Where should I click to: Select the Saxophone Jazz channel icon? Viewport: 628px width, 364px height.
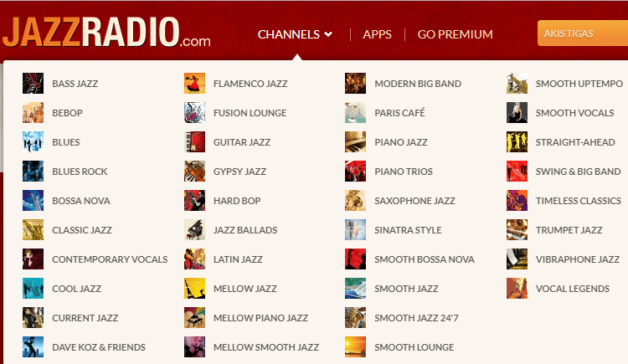(355, 200)
